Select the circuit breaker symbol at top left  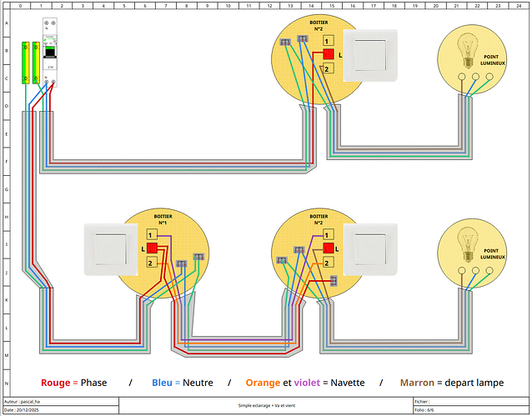[50, 53]
